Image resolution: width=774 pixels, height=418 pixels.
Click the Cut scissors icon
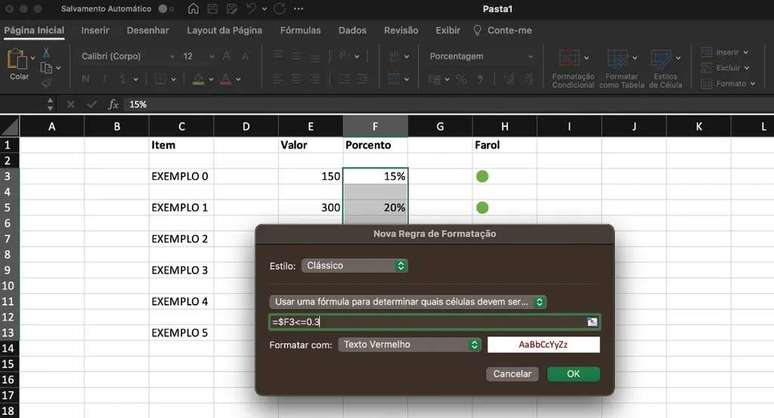[x=46, y=52]
